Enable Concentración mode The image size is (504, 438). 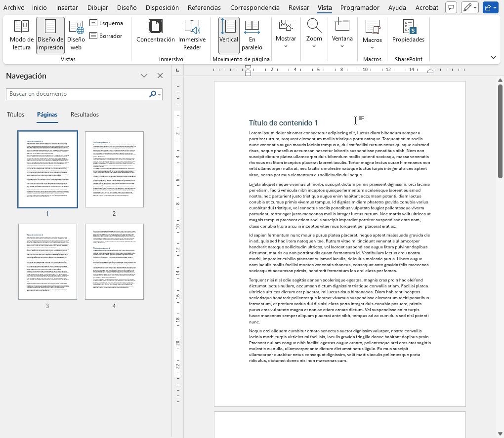[156, 32]
